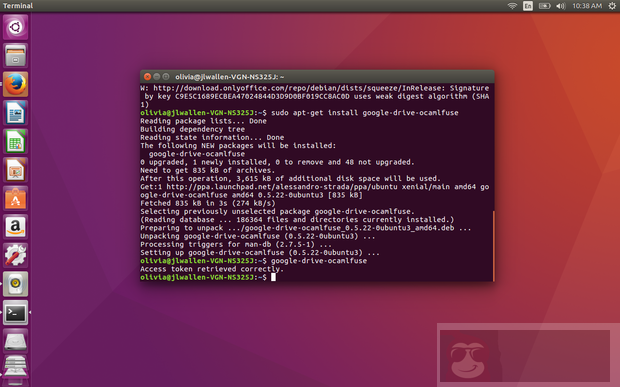Open LibreOffice Calc spreadsheet launcher icon
Image resolution: width=620 pixels, height=387 pixels.
[15, 141]
